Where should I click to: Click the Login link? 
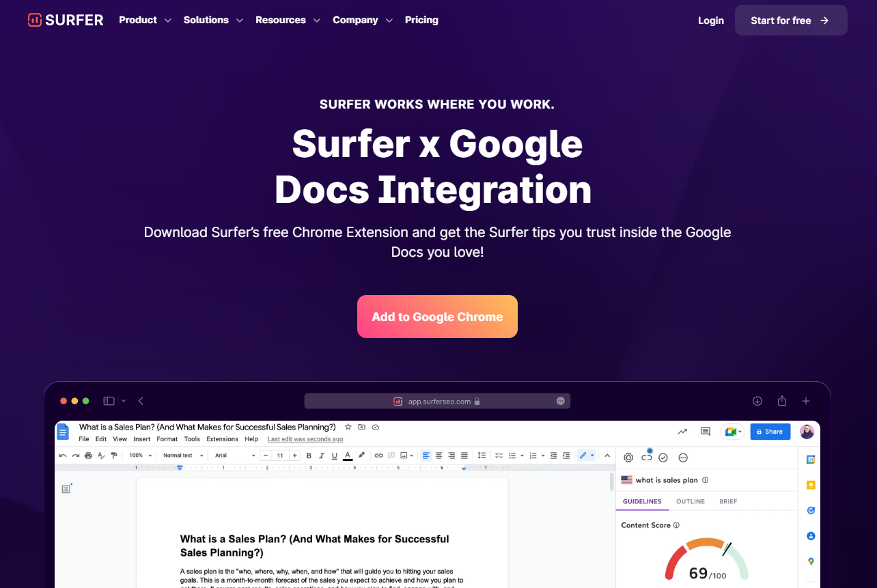(x=710, y=20)
